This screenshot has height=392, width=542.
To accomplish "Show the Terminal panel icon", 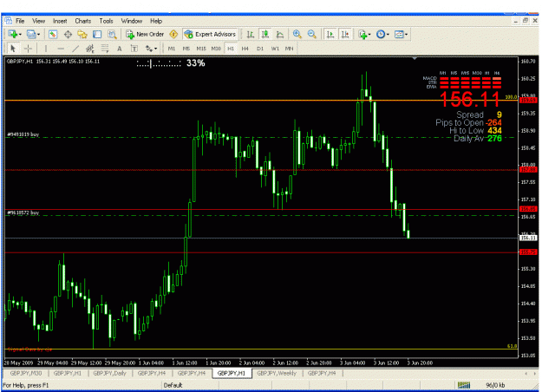I will pos(97,34).
